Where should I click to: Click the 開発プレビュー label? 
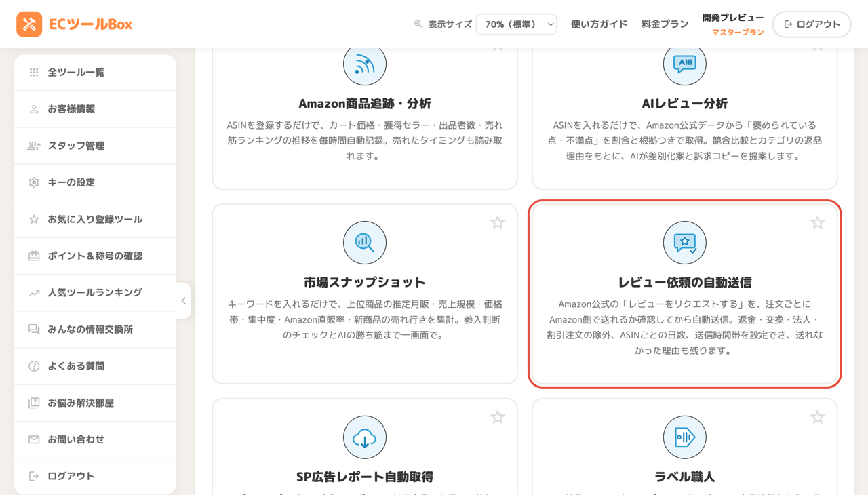coord(733,18)
